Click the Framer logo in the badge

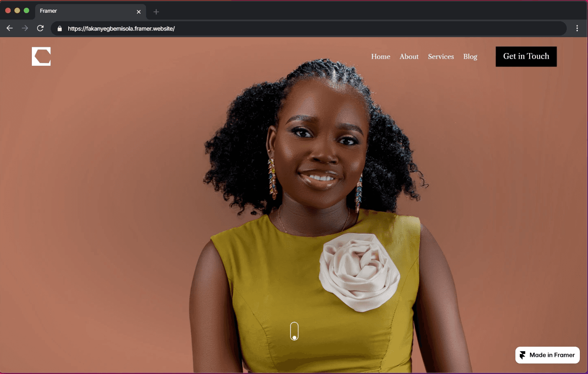[523, 355]
